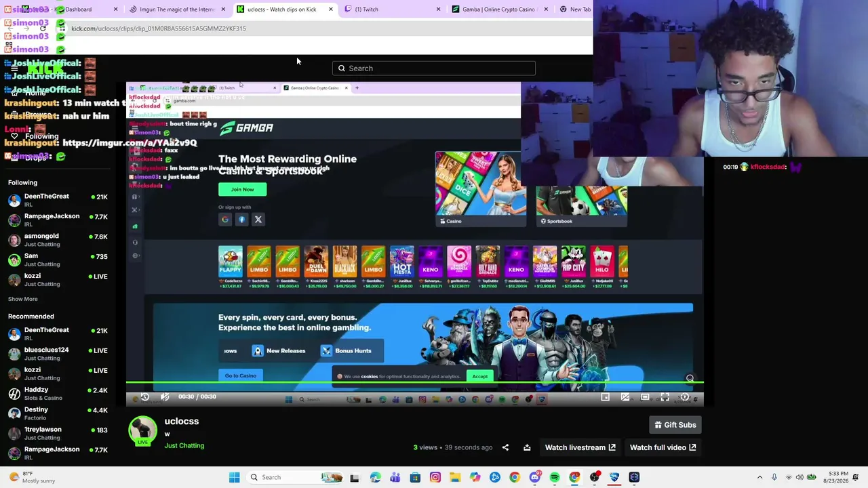Open Microsoft Teams from the taskbar

point(395,477)
